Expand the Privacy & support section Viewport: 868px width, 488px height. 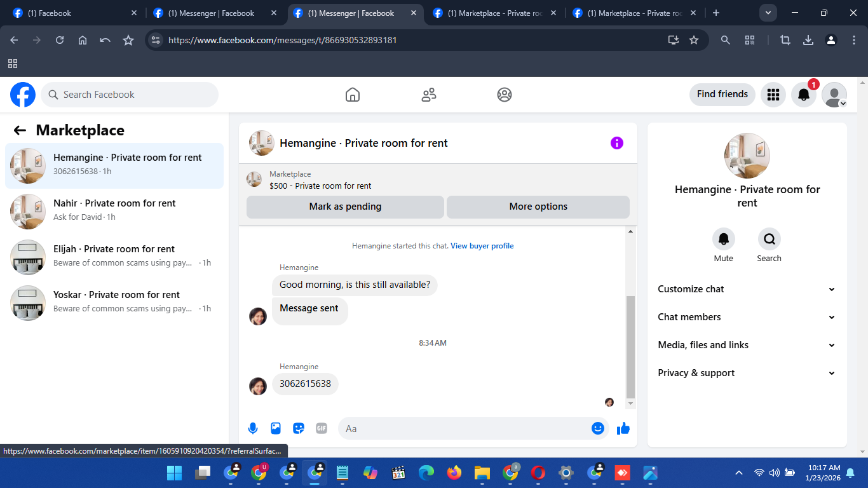point(747,373)
